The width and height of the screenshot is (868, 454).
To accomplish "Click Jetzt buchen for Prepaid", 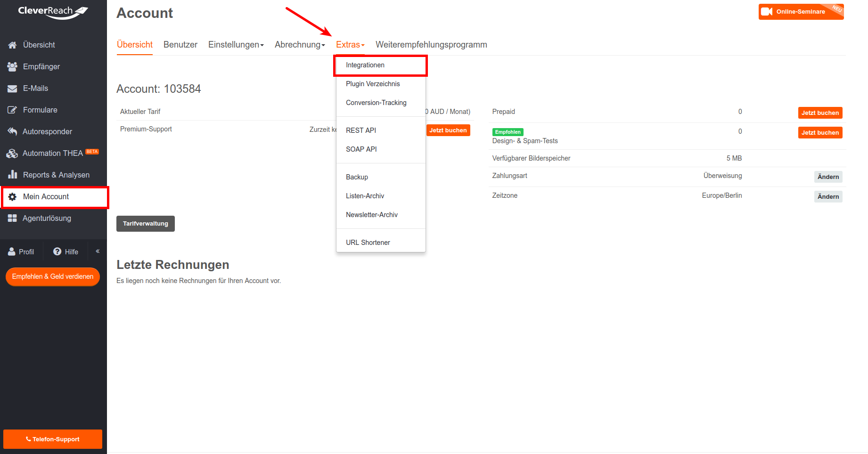I will [820, 113].
